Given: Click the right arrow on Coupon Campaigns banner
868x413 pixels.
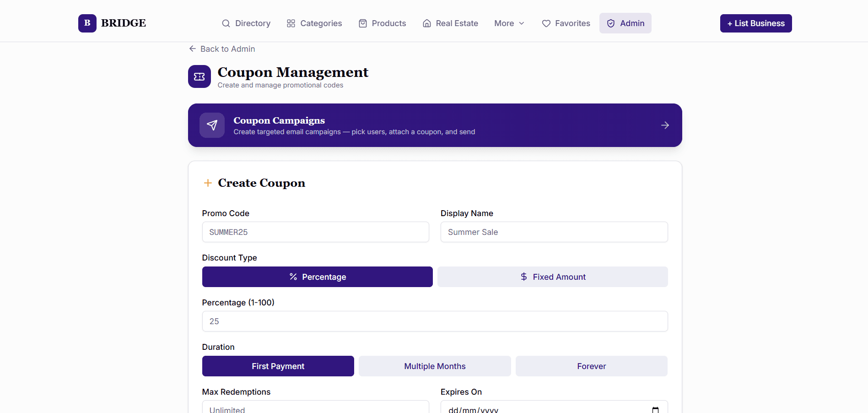Looking at the screenshot, I should point(665,125).
